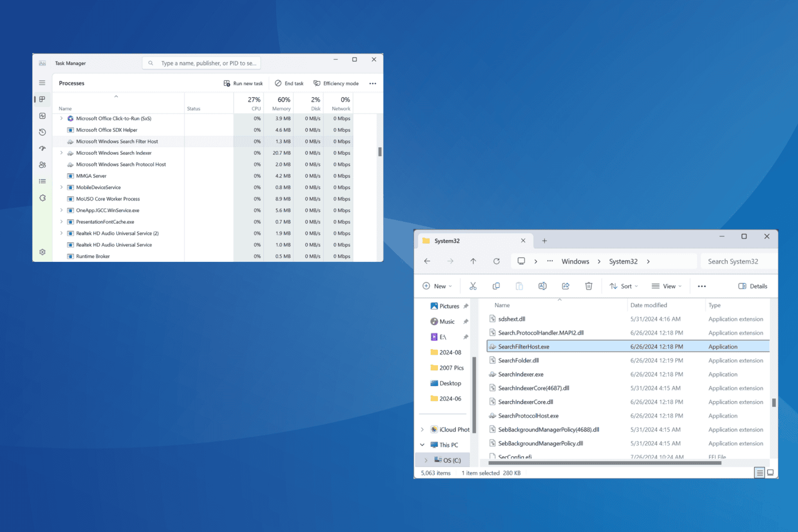Open App history in Task Manager sidebar

42,132
